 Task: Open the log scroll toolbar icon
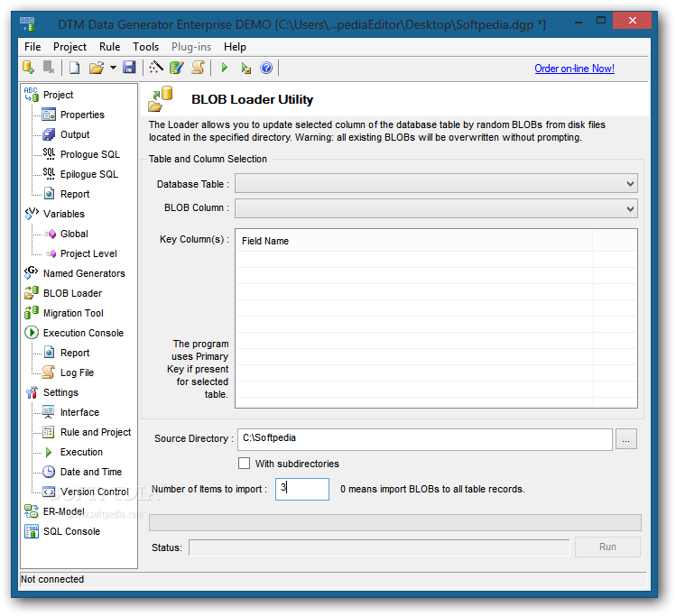point(198,68)
